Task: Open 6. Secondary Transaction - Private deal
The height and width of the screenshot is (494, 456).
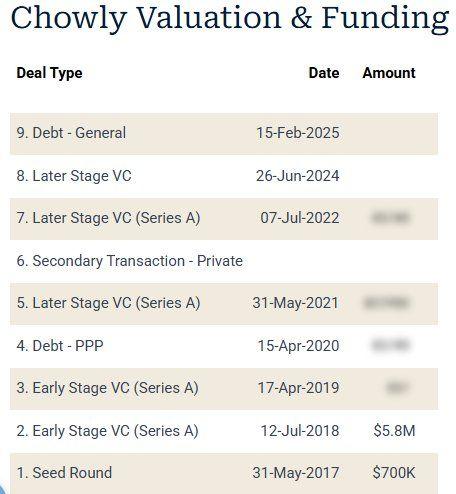Action: pos(224,261)
